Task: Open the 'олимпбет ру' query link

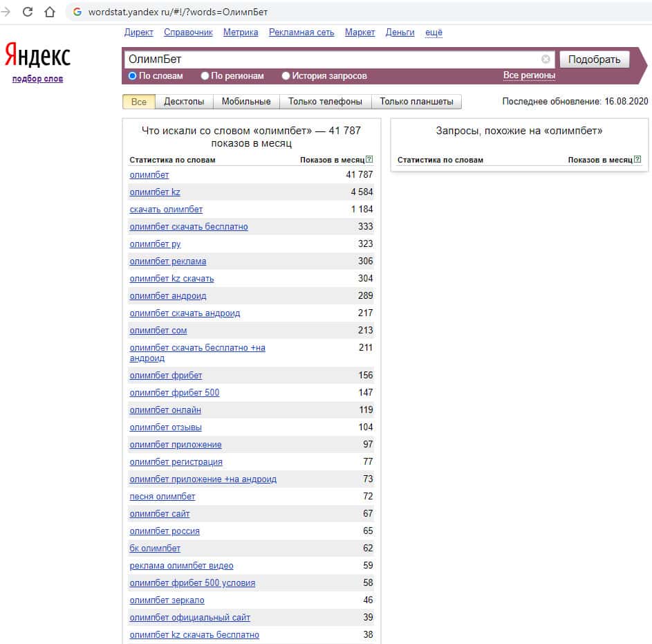Action: [x=155, y=244]
